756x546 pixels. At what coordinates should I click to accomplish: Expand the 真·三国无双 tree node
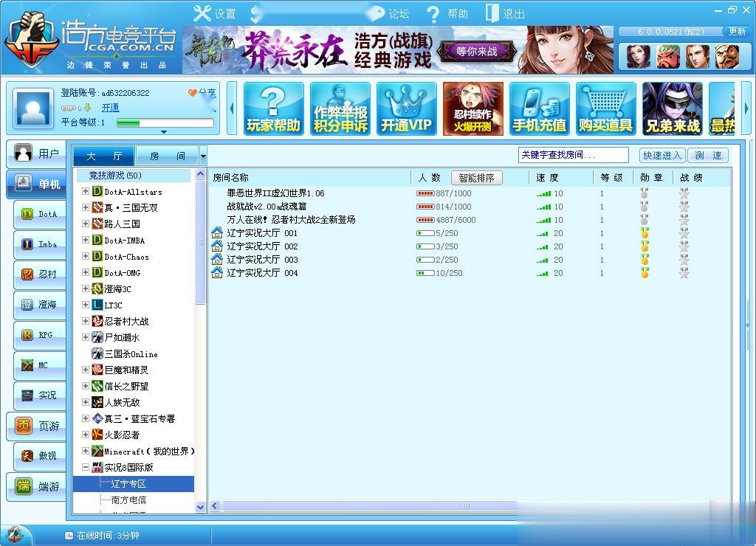86,207
